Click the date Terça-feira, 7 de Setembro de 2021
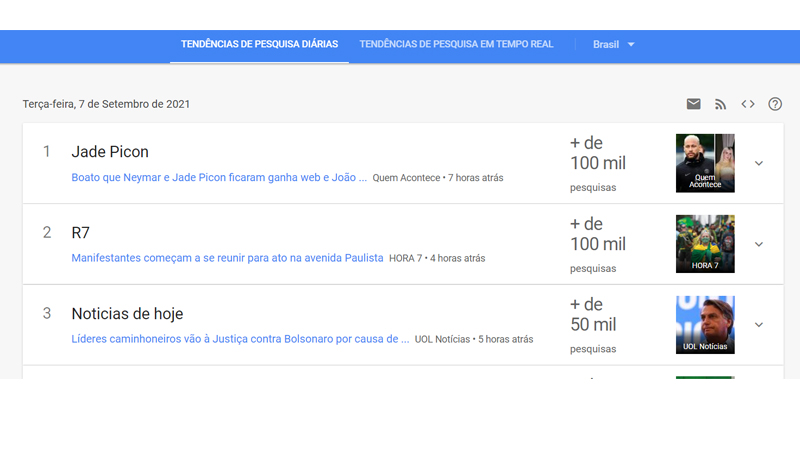Viewport: 800px width, 451px height. tap(106, 104)
